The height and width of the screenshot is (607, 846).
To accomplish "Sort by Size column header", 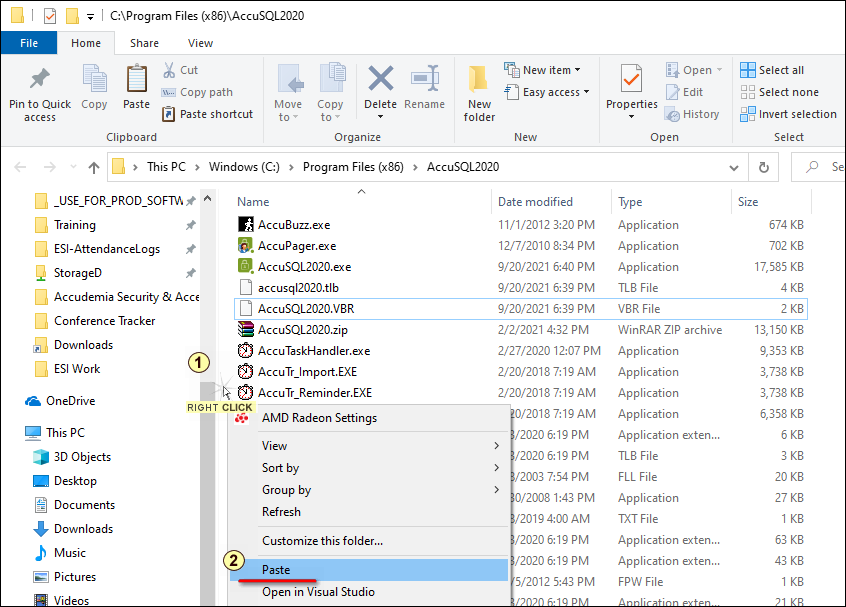I will point(748,202).
